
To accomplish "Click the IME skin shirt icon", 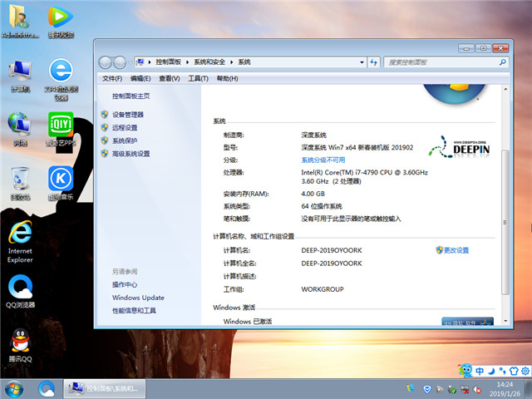I will (x=514, y=371).
